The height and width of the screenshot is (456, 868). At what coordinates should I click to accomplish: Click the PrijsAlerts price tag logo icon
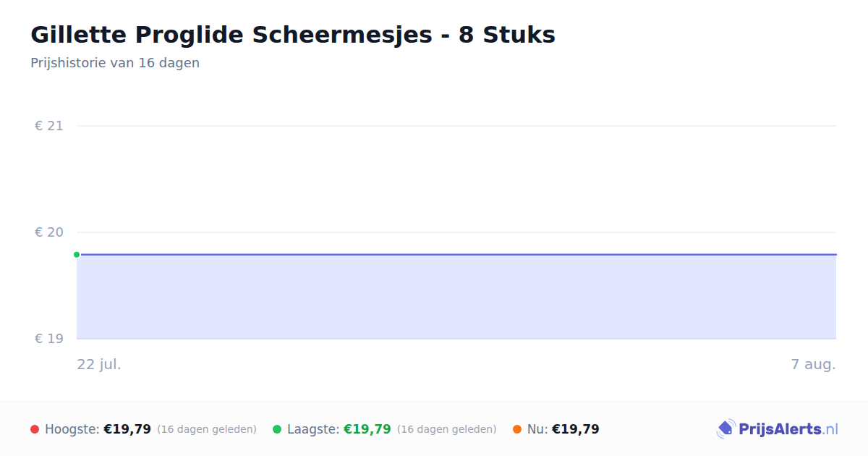coord(726,429)
